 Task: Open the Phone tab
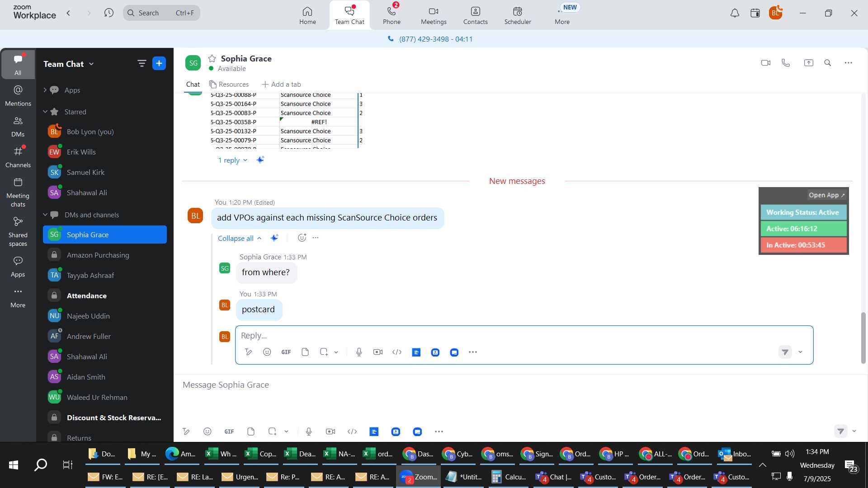tap(392, 15)
